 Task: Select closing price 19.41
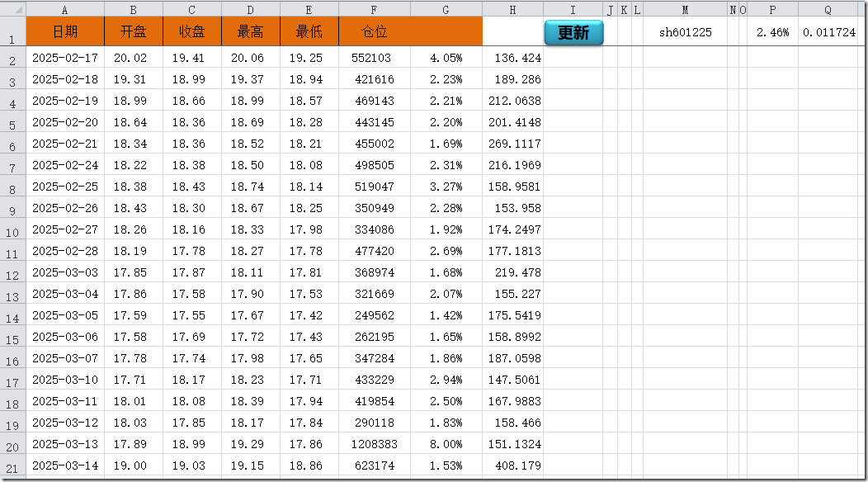pyautogui.click(x=192, y=57)
